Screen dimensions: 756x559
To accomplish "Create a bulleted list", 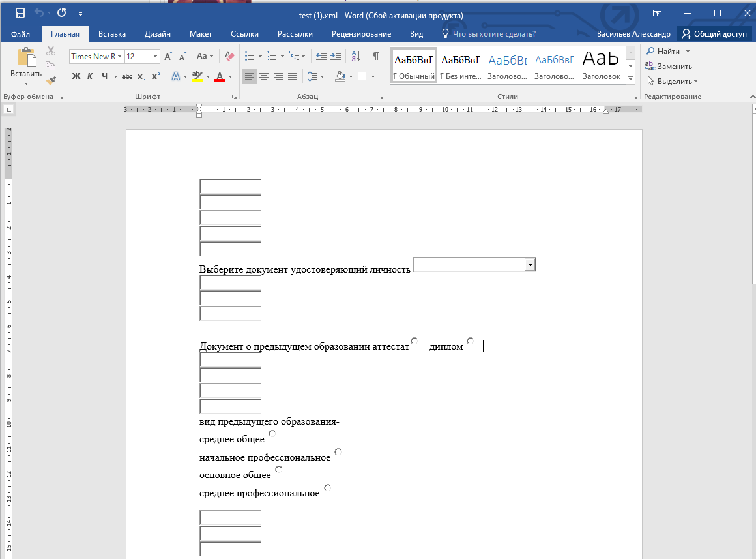I will (x=249, y=57).
